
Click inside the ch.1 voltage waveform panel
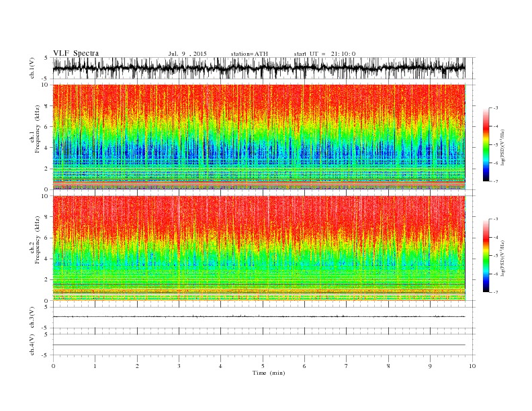263,68
